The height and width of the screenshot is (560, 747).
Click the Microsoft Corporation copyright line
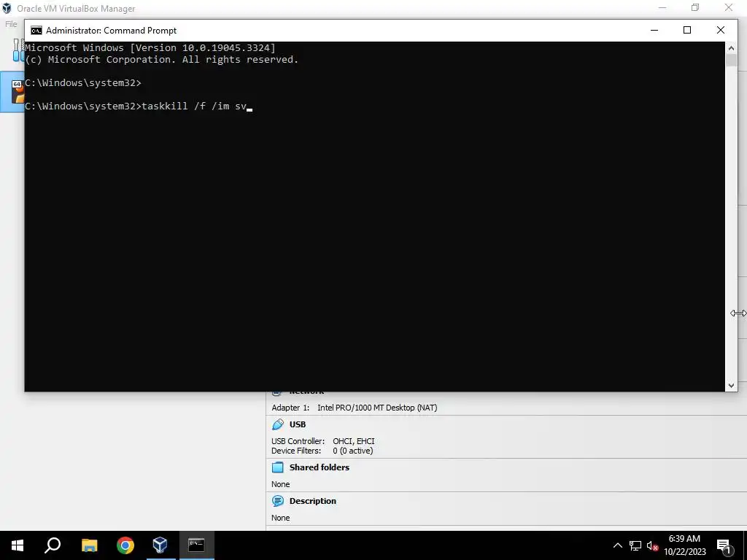click(161, 60)
